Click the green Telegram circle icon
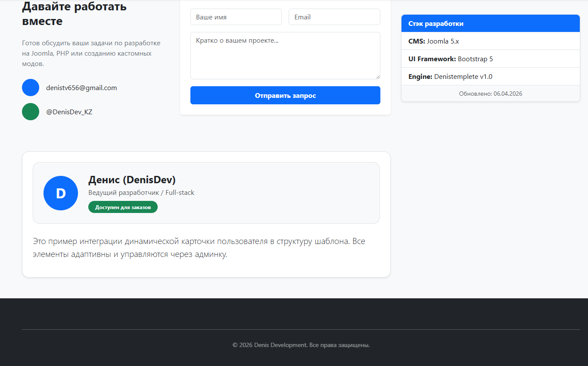This screenshot has height=366, width=588. pyautogui.click(x=31, y=112)
